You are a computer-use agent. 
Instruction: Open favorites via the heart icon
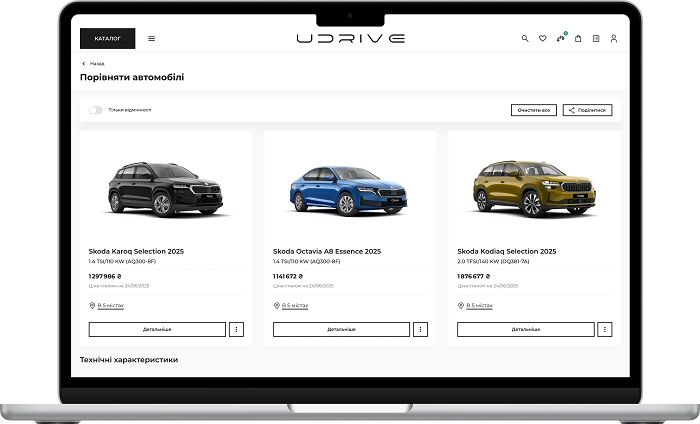coord(543,39)
